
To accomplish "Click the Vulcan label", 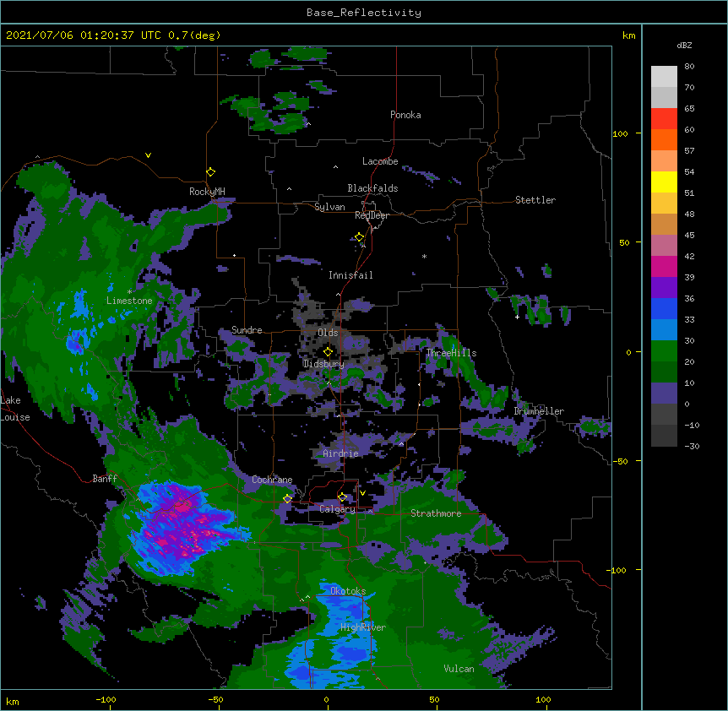I will point(459,669).
